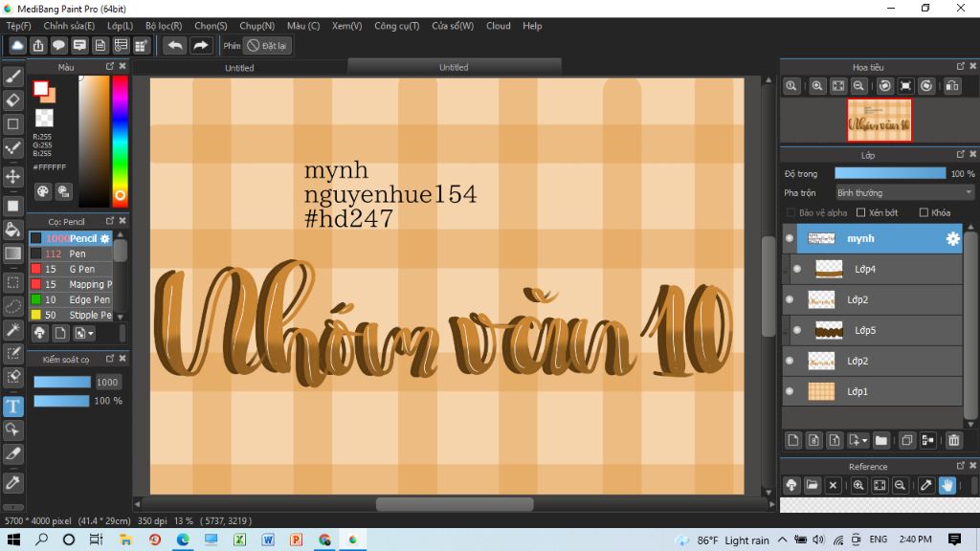The image size is (980, 551).
Task: Undock the Màu panel
Action: (x=110, y=66)
